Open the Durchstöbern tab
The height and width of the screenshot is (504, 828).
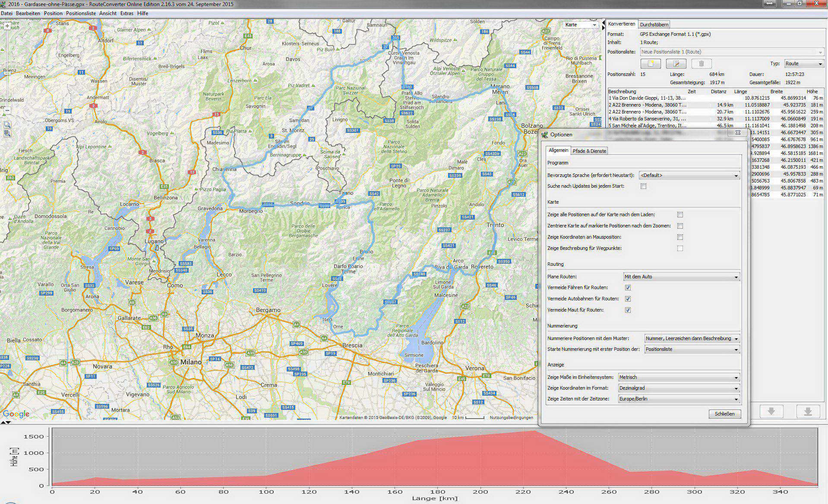[654, 25]
